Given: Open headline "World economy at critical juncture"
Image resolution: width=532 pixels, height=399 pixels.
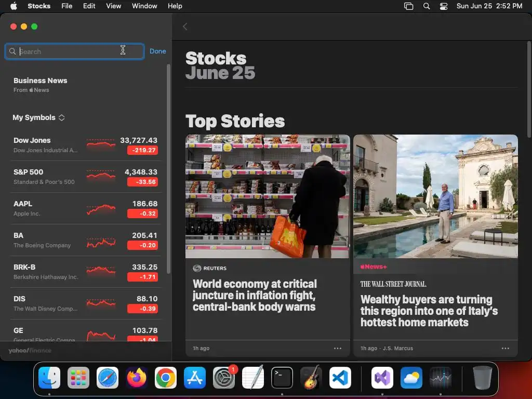Looking at the screenshot, I should (255, 295).
